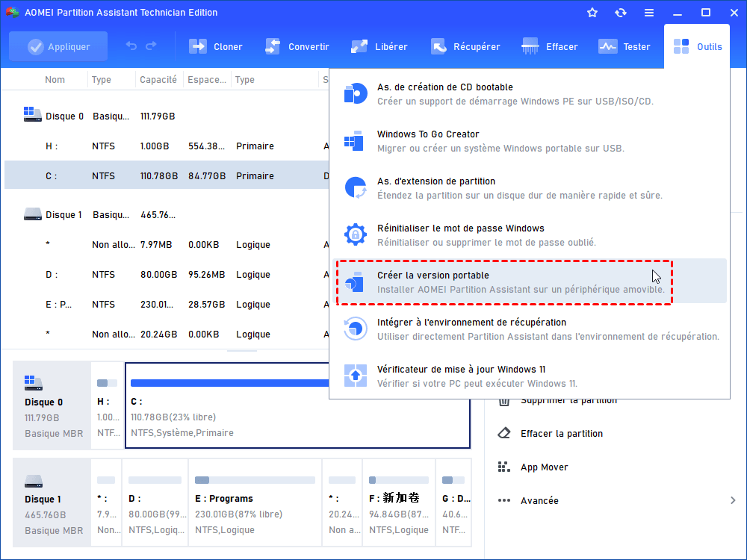Open the Récupérer tool
The height and width of the screenshot is (560, 747).
pos(465,46)
